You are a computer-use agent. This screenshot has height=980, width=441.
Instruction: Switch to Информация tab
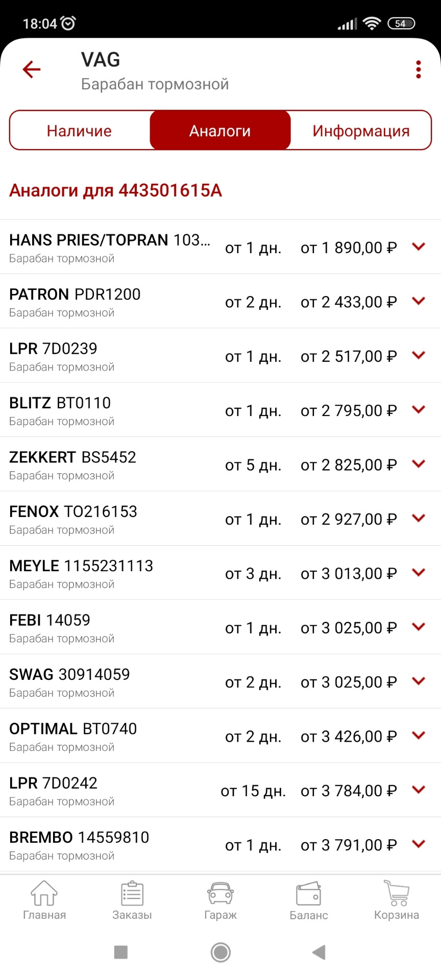pos(361,131)
